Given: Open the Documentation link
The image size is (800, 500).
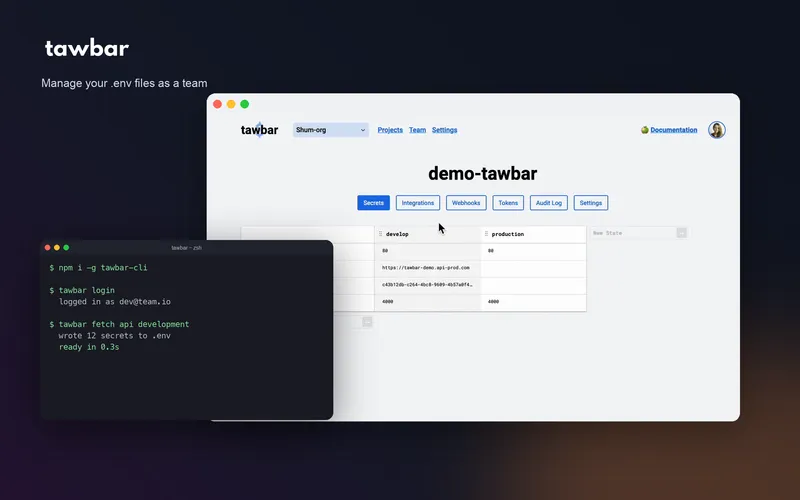Looking at the screenshot, I should pyautogui.click(x=674, y=130).
